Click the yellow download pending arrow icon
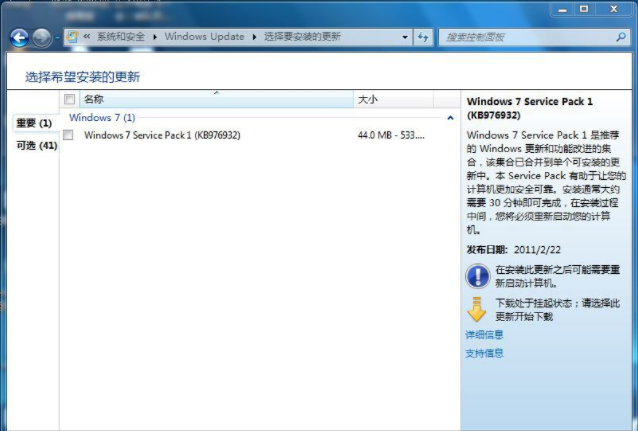 [477, 309]
